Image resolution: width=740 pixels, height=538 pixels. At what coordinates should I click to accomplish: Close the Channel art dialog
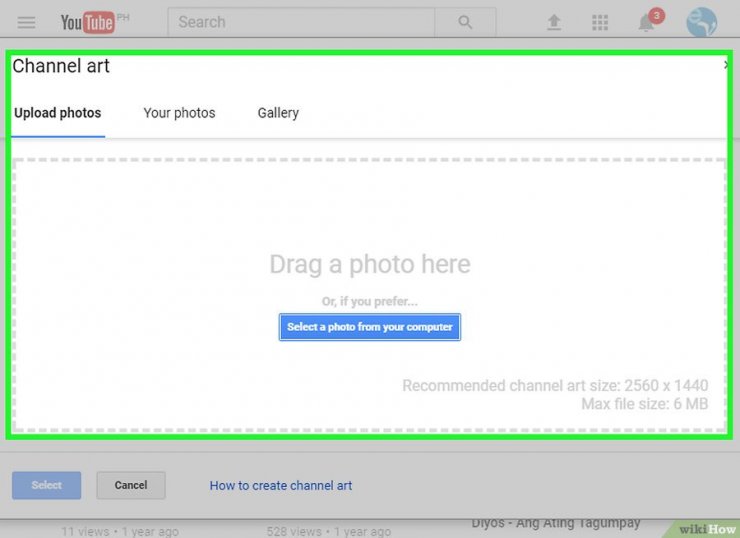pyautogui.click(x=726, y=65)
